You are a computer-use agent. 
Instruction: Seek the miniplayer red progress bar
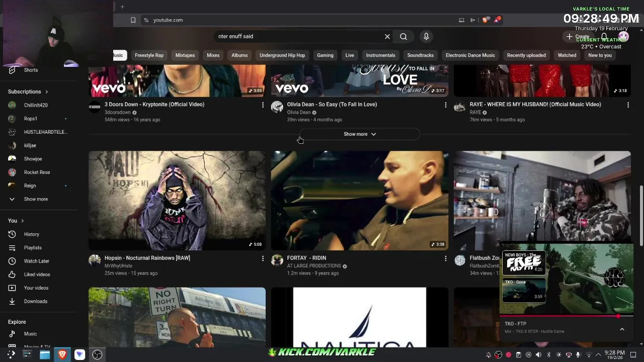566,316
